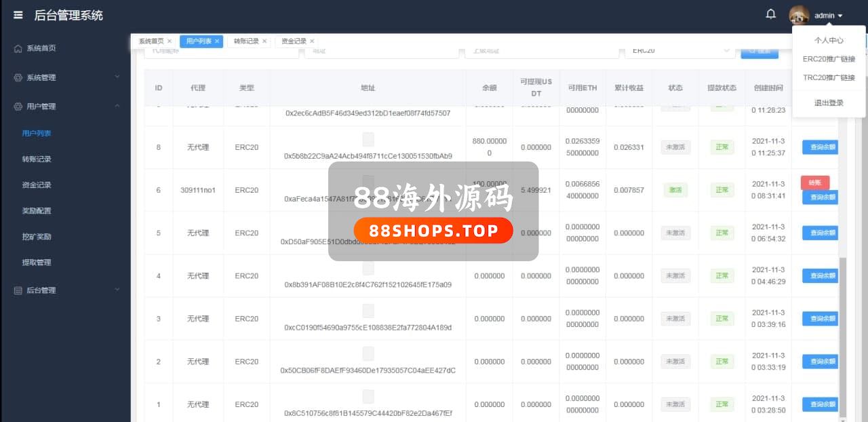
Task: Open the admin user dropdown arrow
Action: 840,16
